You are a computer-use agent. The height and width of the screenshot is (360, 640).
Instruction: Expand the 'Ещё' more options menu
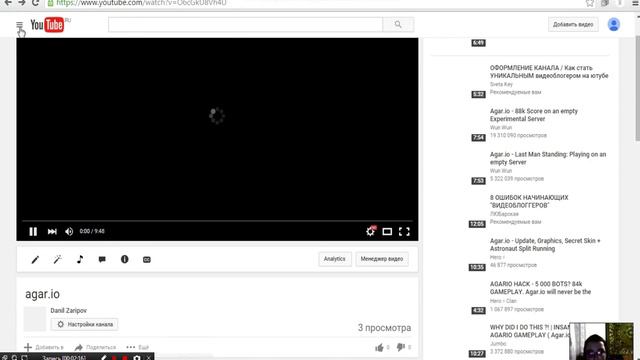click(138, 347)
